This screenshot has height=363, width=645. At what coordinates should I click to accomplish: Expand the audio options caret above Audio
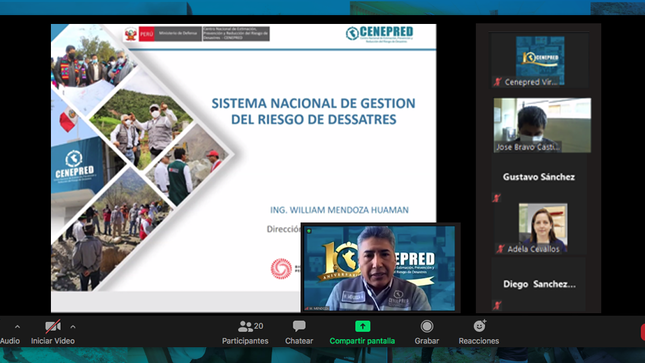click(x=17, y=327)
